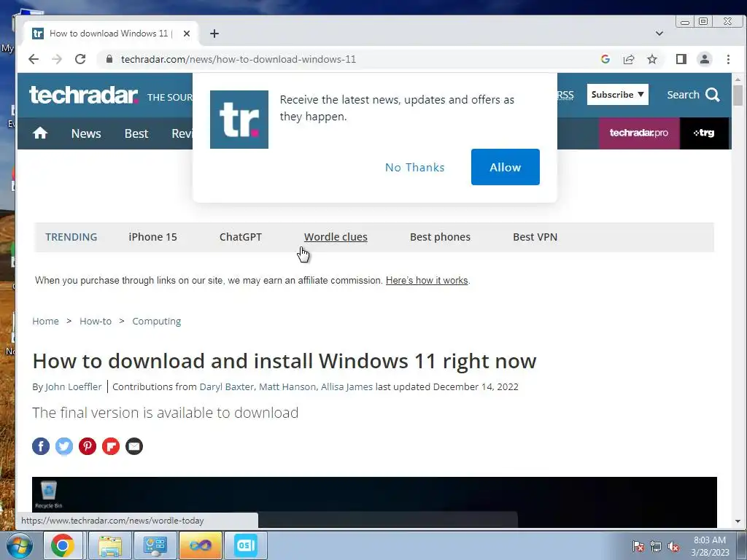Click the Allow notifications button
This screenshot has height=560, width=747.
tap(505, 167)
